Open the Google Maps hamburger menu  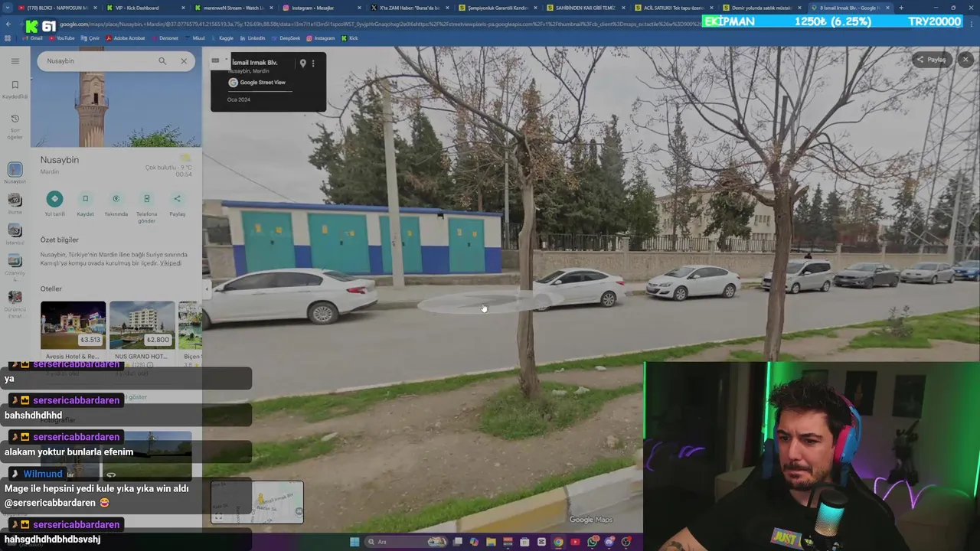[15, 61]
